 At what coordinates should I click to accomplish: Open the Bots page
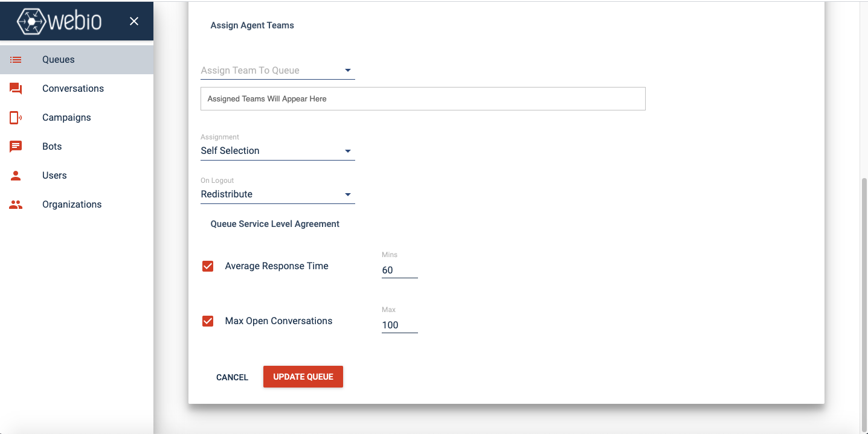[77, 147]
